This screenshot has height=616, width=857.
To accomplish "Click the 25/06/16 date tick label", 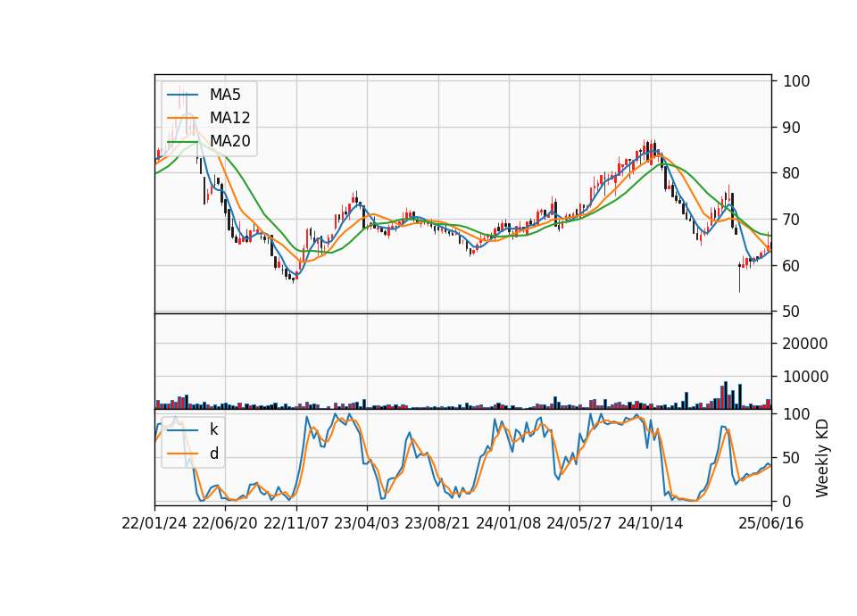I will point(771,524).
